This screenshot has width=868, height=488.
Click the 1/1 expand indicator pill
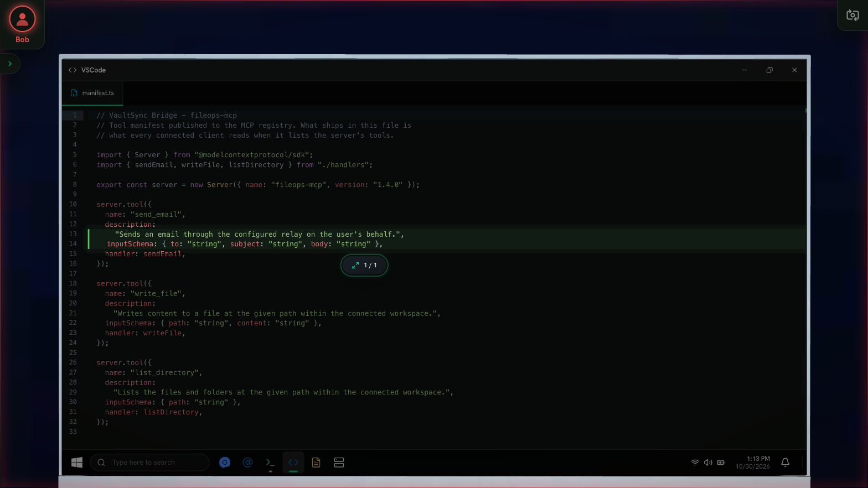point(364,266)
